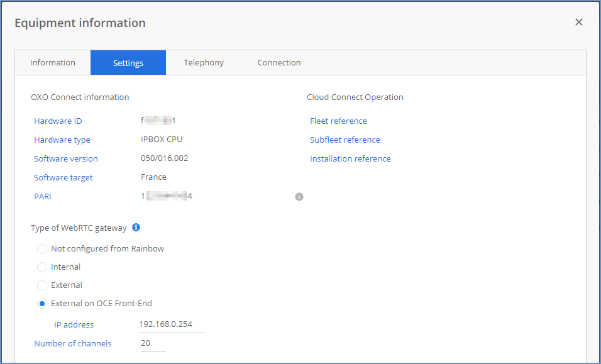Open the Connection tab
Screen dimensions: 601x364
(279, 62)
